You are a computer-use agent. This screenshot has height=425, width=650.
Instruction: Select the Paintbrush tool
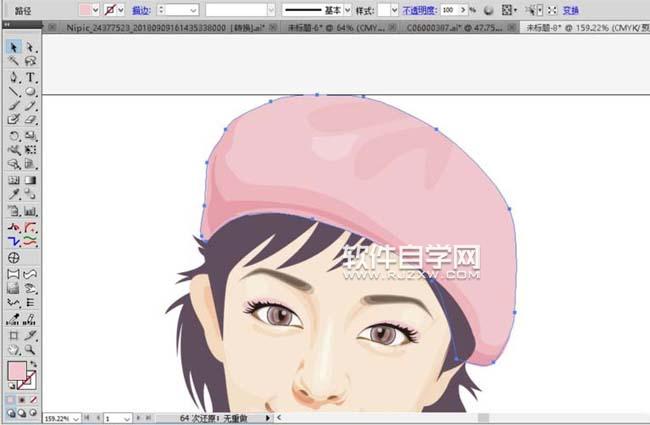(x=14, y=106)
